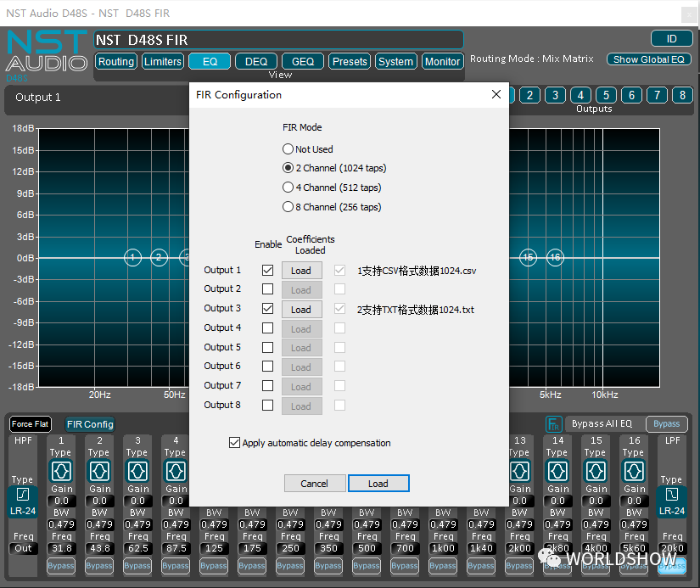Load coefficients for Output 3
Viewport: 700px width, 588px height.
301,310
